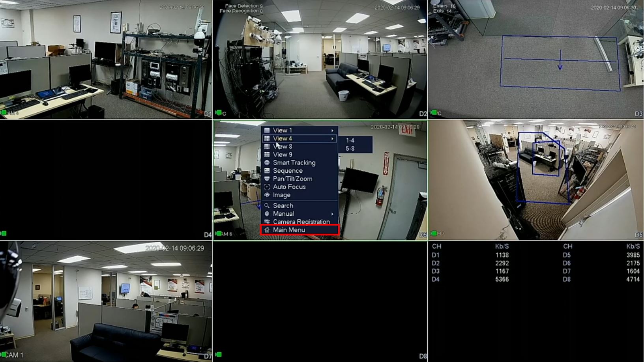
Task: Click the green record status icon in channel D2
Action: [219, 113]
